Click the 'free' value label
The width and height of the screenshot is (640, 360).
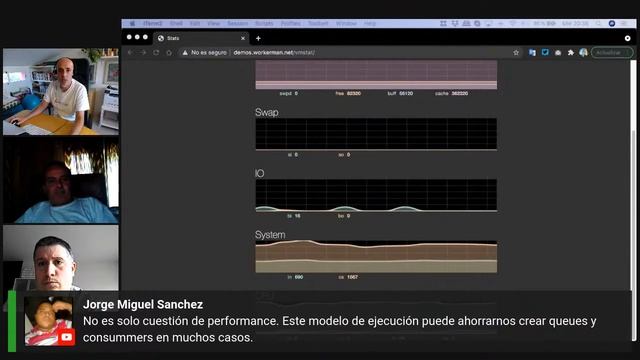click(348, 93)
